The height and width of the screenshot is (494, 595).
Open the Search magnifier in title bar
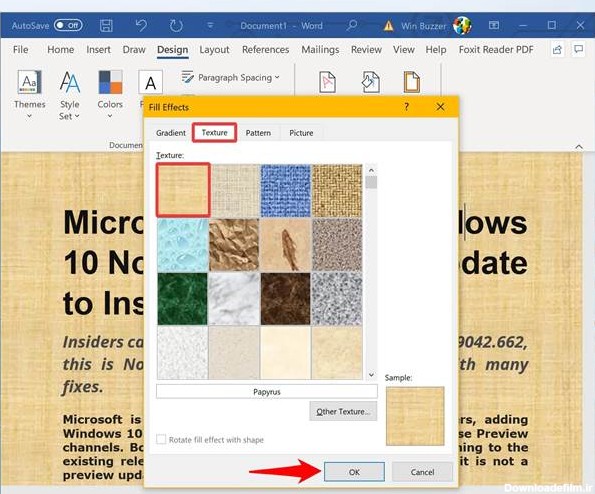[352, 25]
